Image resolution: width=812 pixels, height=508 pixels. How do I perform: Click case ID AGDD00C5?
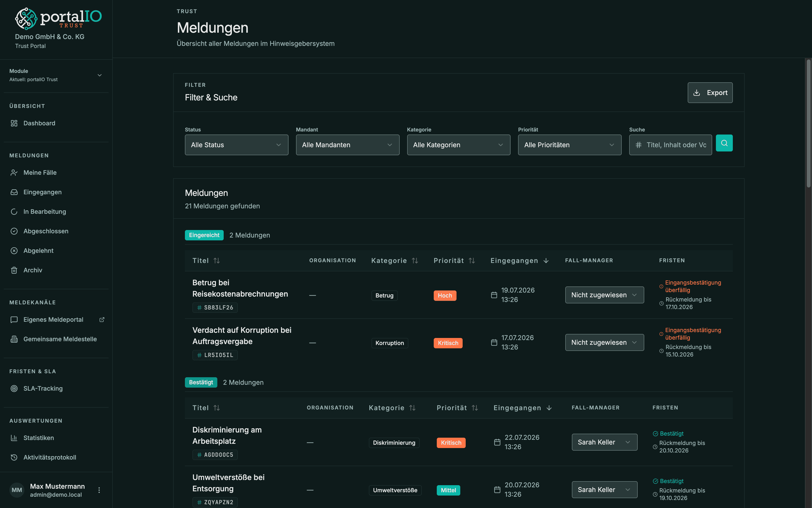pos(215,455)
